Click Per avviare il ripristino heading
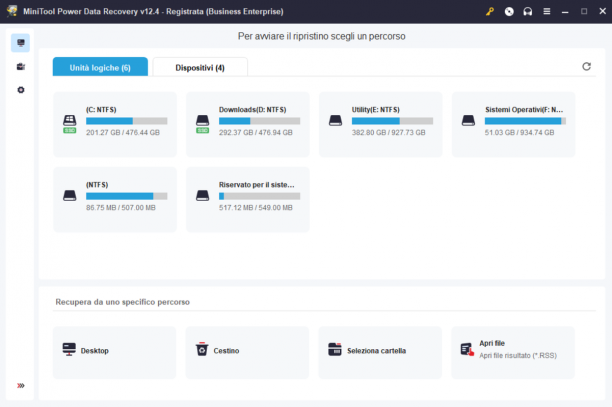Viewport: 612px width, 407px height. [x=322, y=36]
